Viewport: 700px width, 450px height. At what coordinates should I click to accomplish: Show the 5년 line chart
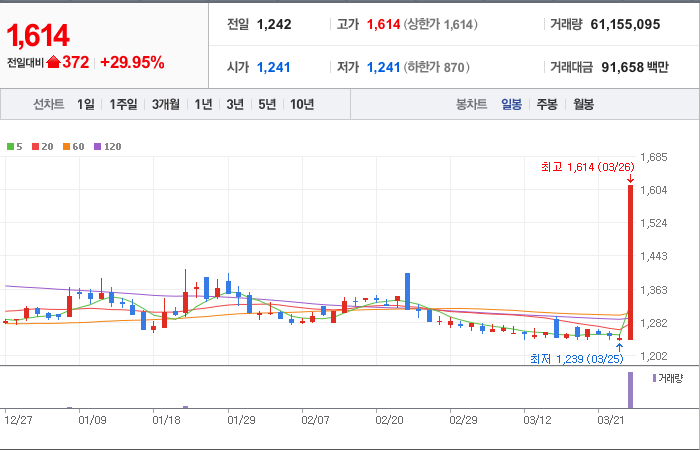267,104
